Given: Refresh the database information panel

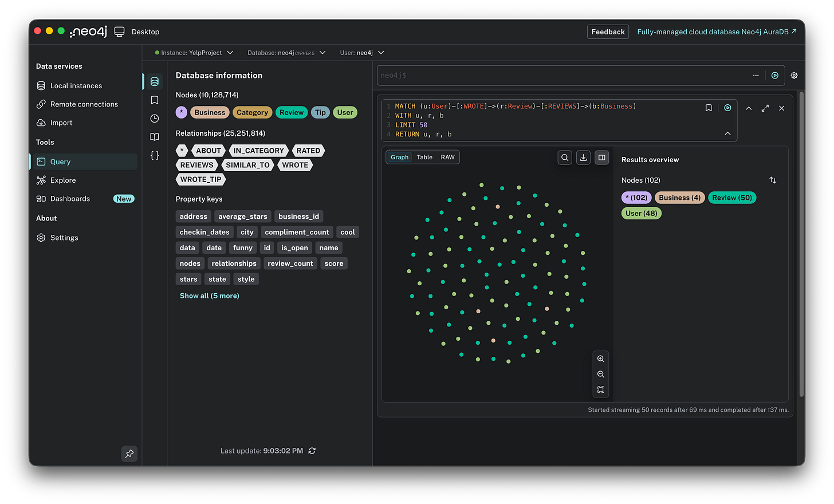Looking at the screenshot, I should [x=312, y=451].
